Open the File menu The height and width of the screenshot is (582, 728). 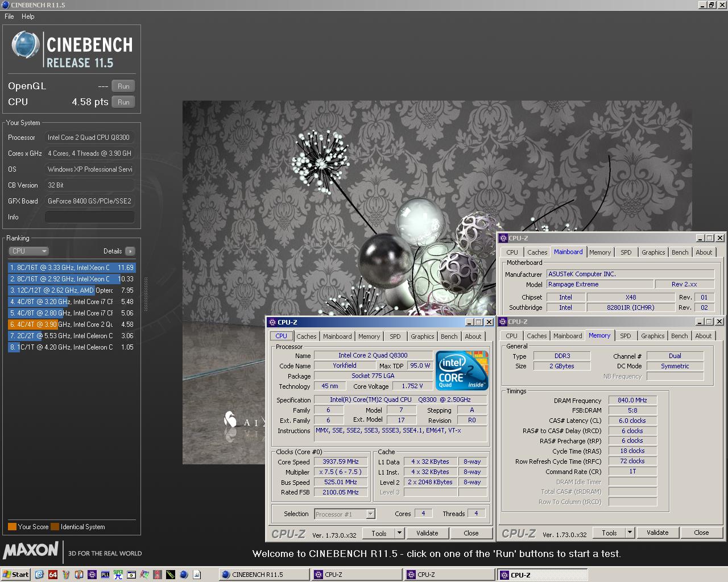(9, 16)
